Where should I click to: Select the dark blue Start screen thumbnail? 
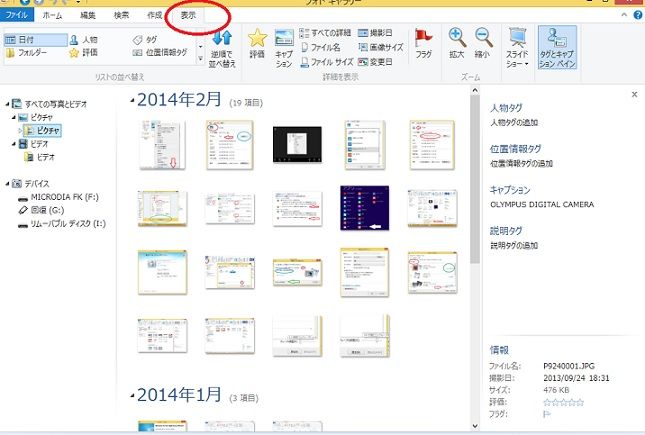tap(364, 208)
